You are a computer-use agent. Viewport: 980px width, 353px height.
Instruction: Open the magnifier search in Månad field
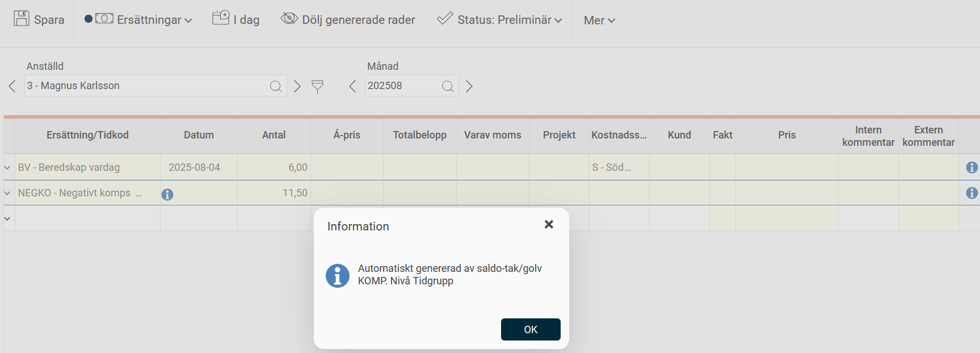pyautogui.click(x=448, y=86)
